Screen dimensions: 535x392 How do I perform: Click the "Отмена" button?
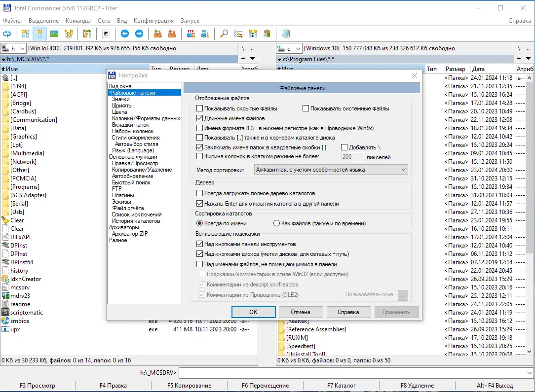[301, 312]
